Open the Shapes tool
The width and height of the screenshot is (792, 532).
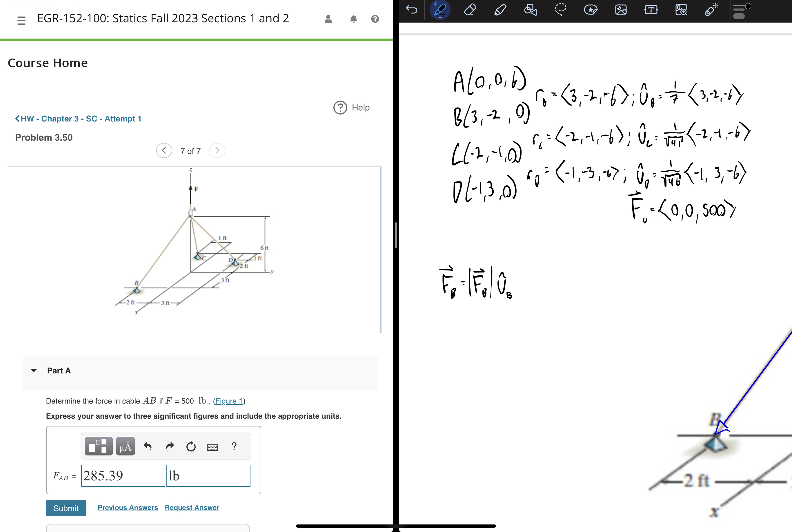(x=530, y=10)
